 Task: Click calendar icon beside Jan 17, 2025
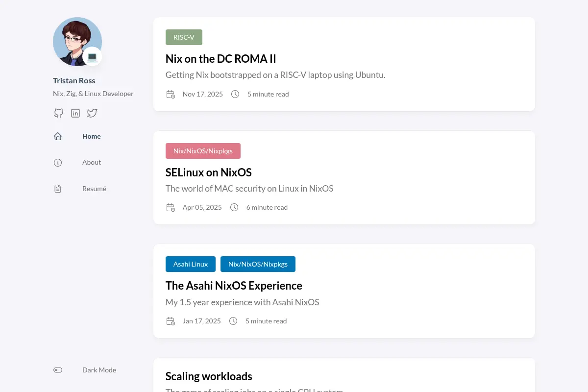(x=171, y=321)
